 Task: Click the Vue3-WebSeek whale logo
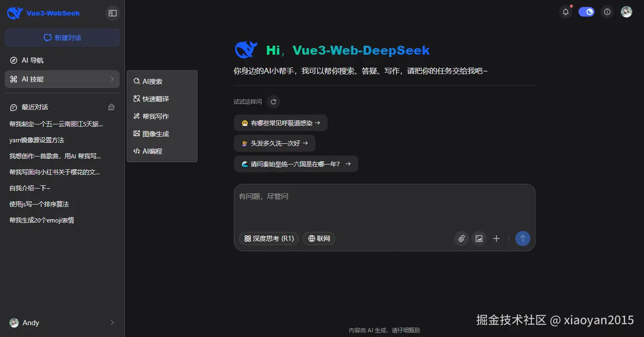click(14, 13)
